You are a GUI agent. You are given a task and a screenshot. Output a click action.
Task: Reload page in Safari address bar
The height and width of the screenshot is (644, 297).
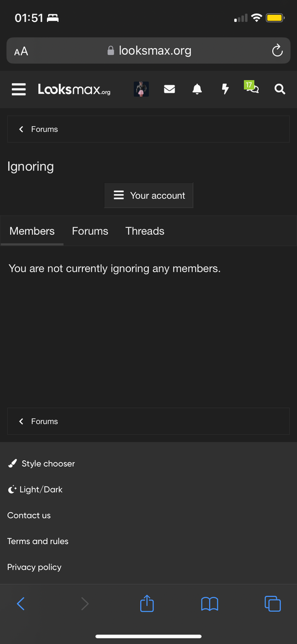coord(277,51)
